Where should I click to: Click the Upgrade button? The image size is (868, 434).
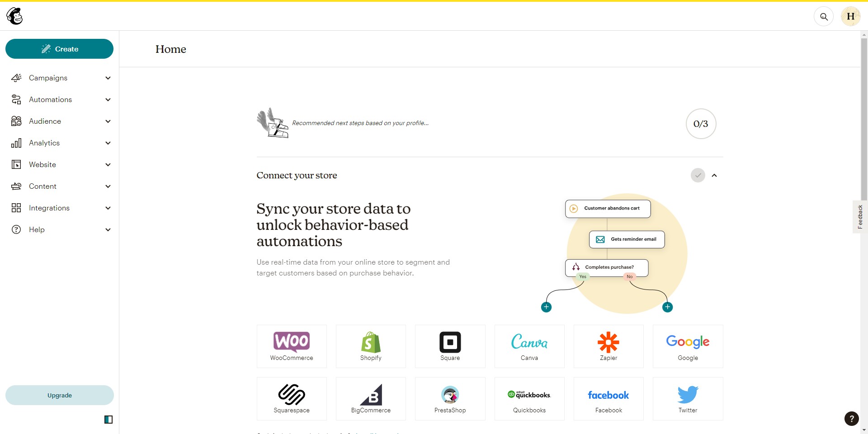coord(59,395)
